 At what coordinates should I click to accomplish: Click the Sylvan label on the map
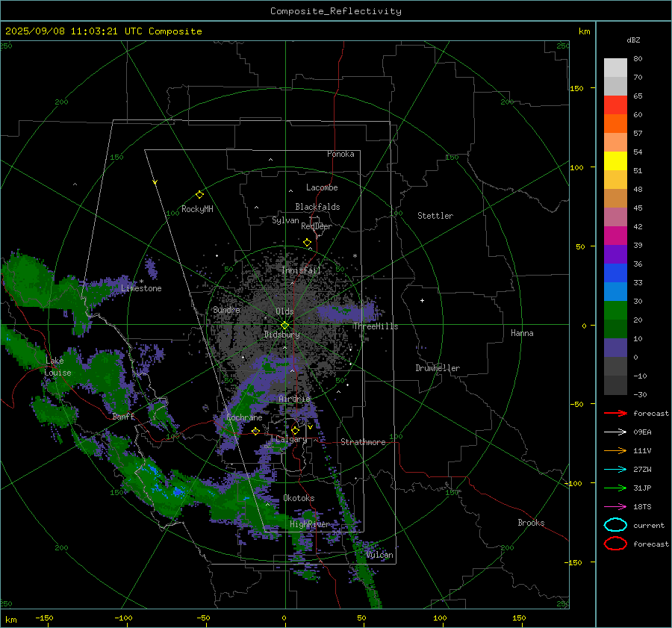point(285,220)
